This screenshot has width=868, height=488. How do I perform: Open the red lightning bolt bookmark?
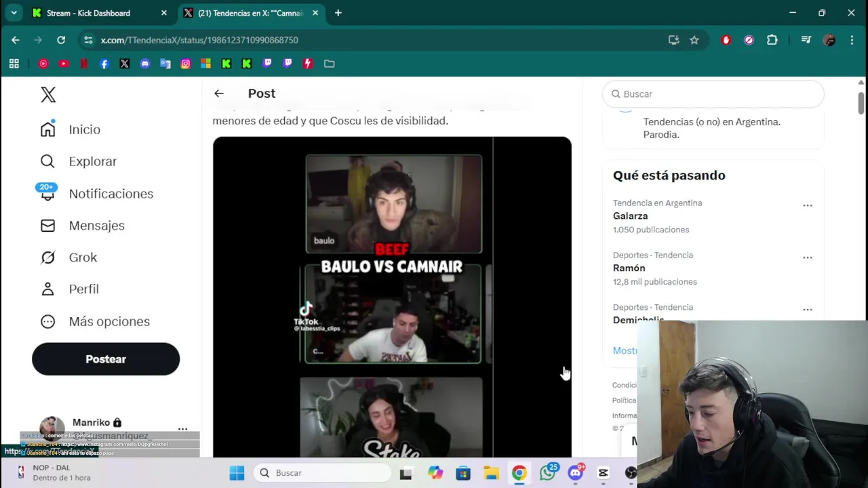coord(308,64)
